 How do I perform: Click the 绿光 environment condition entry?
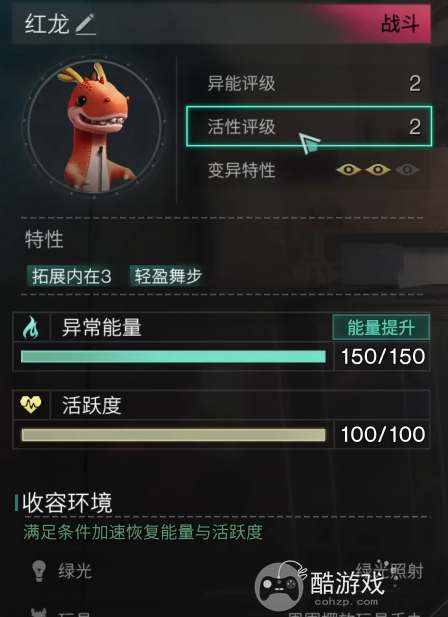pos(75,571)
